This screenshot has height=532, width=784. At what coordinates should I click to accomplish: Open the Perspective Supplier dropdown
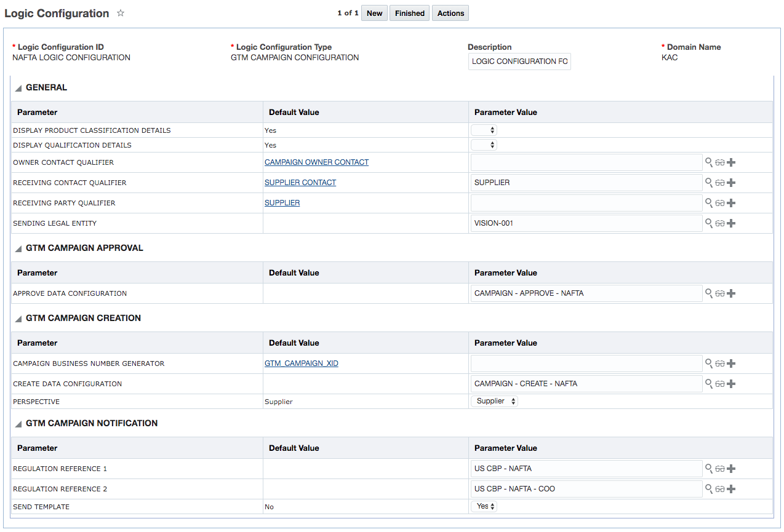(x=495, y=401)
